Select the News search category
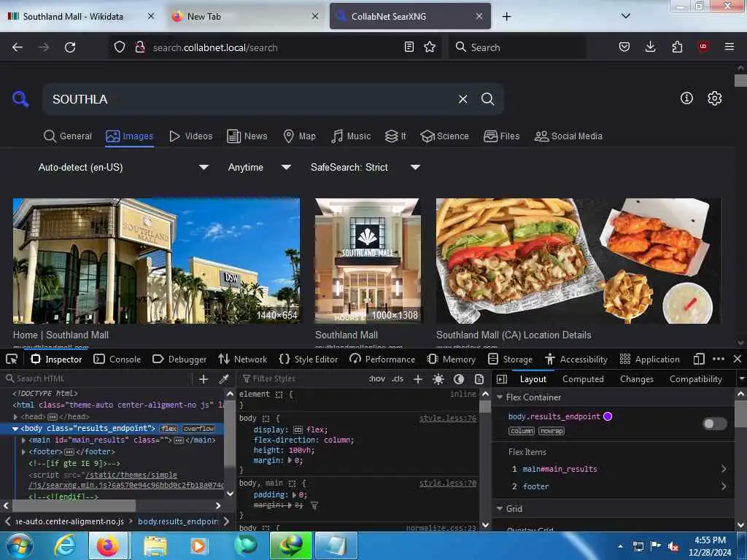This screenshot has height=560, width=747. pyautogui.click(x=247, y=136)
